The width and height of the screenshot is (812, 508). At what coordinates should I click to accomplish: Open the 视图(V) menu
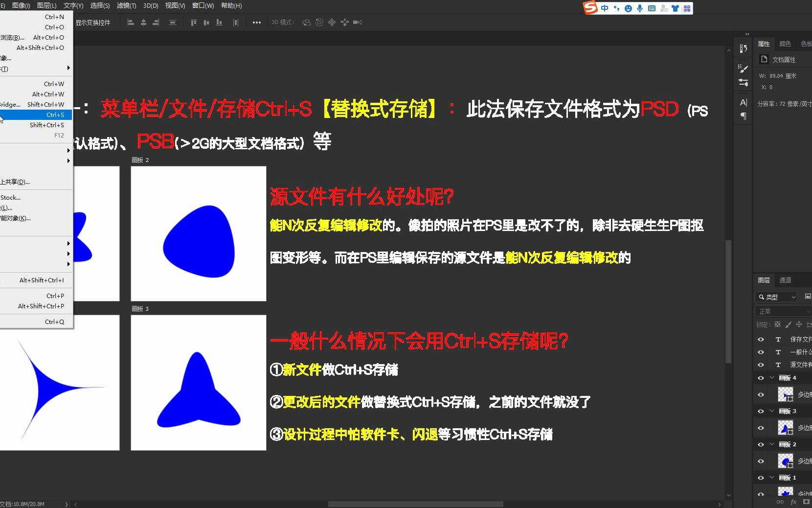pyautogui.click(x=175, y=5)
